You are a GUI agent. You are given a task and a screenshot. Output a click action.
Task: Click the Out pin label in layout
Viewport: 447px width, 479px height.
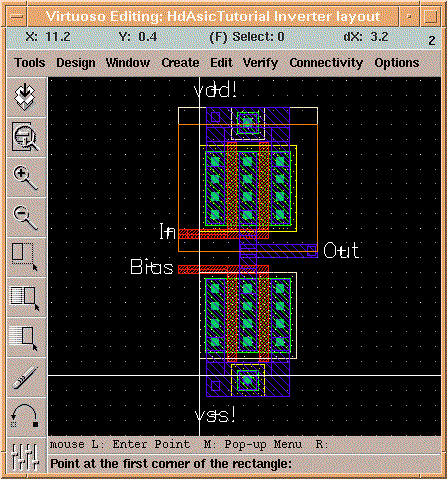[x=341, y=251]
